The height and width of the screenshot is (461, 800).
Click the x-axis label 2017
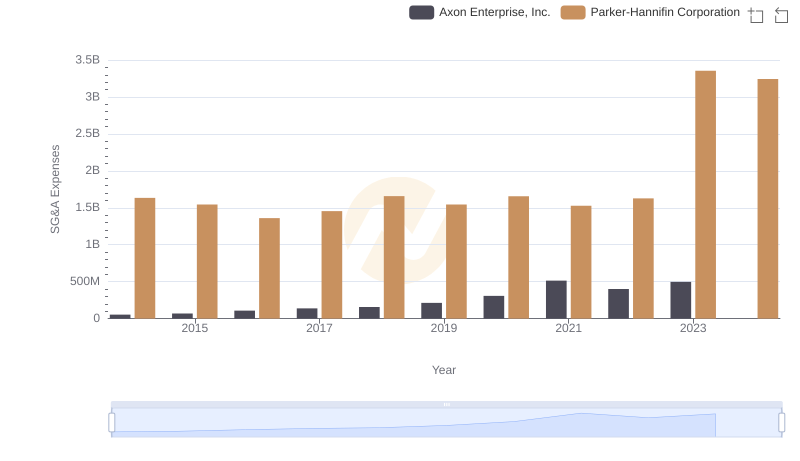point(319,328)
